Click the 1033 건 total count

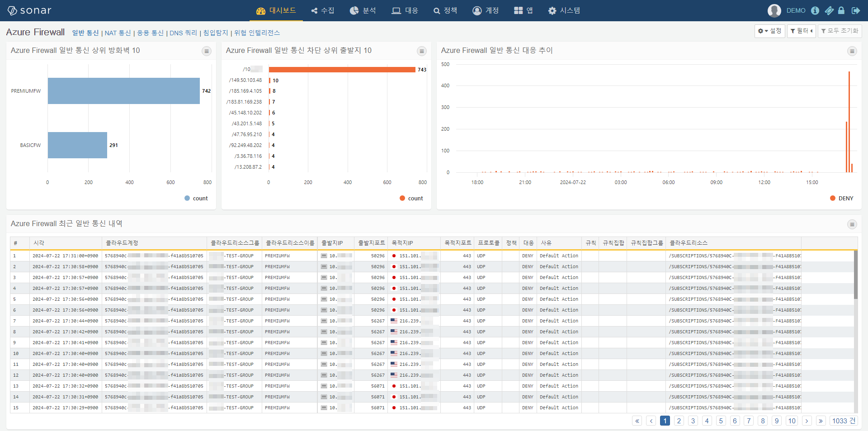pos(844,421)
